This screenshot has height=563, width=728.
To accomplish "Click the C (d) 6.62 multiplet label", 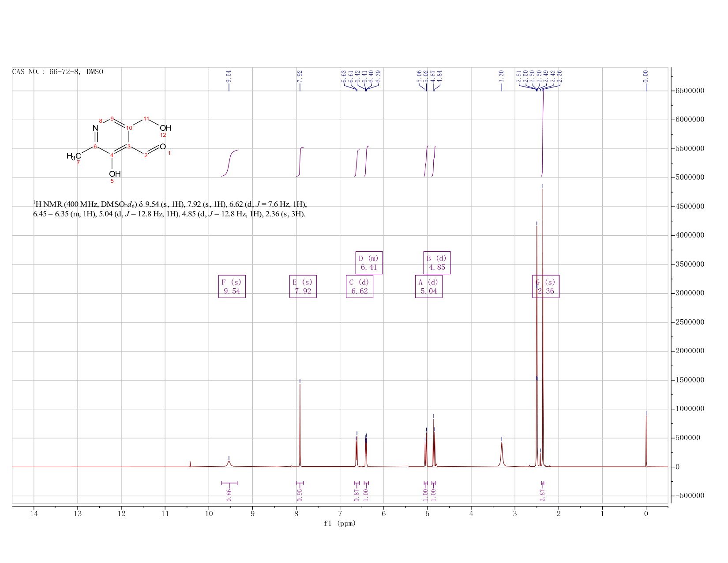I will (x=360, y=287).
